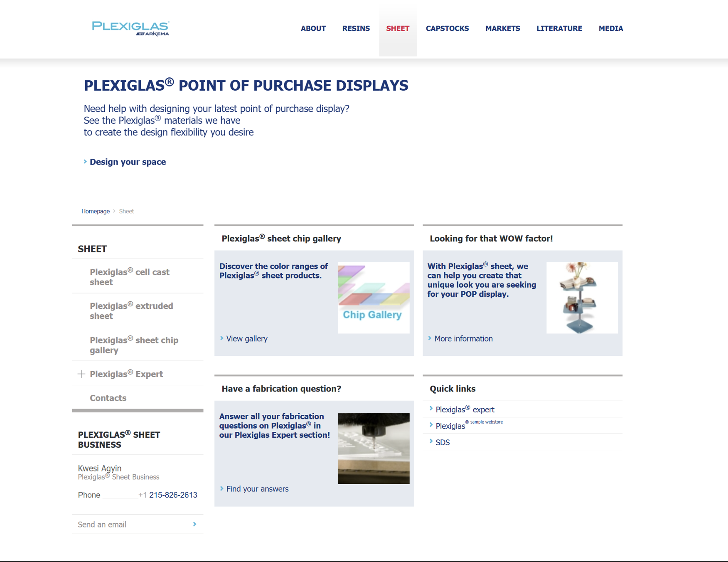
Task: Click the View gallery link
Action: [246, 339]
